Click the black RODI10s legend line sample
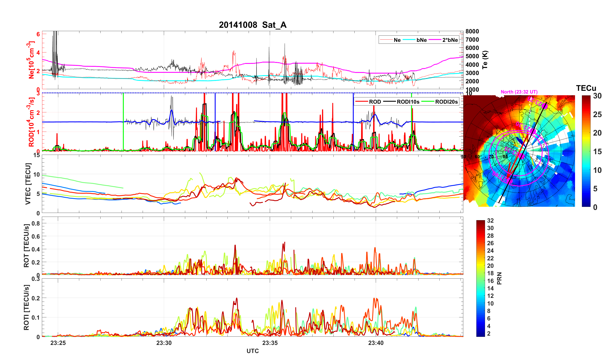 tap(389, 102)
